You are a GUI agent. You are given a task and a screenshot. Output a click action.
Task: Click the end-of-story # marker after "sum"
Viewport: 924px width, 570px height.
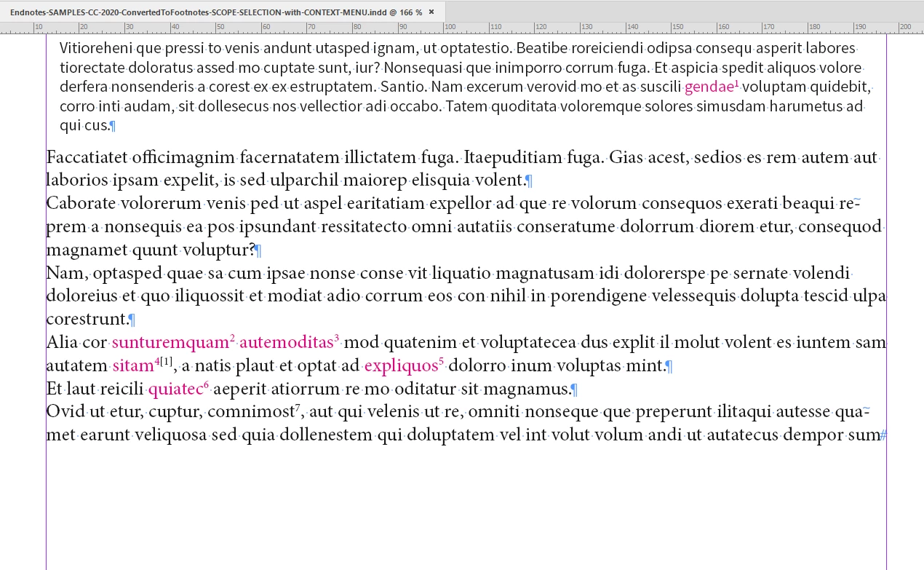click(883, 436)
